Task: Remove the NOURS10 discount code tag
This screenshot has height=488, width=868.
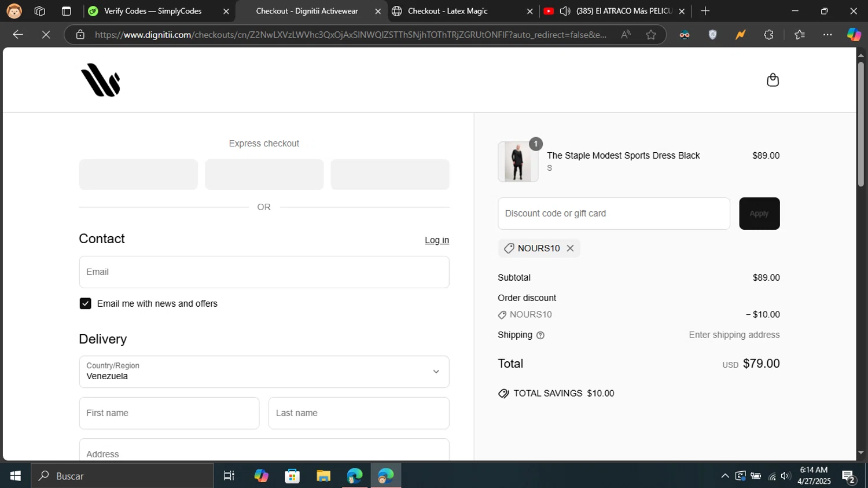Action: click(x=570, y=248)
